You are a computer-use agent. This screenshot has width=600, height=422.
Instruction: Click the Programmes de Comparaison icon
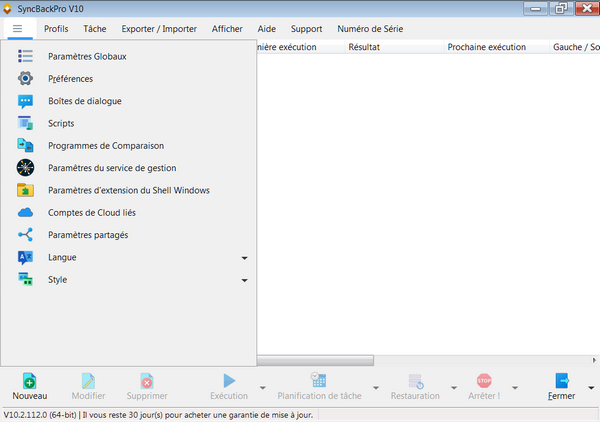(x=25, y=145)
